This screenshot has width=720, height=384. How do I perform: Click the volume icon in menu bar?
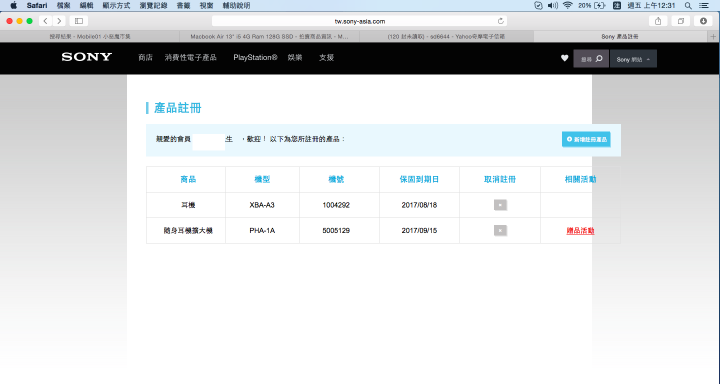553,6
